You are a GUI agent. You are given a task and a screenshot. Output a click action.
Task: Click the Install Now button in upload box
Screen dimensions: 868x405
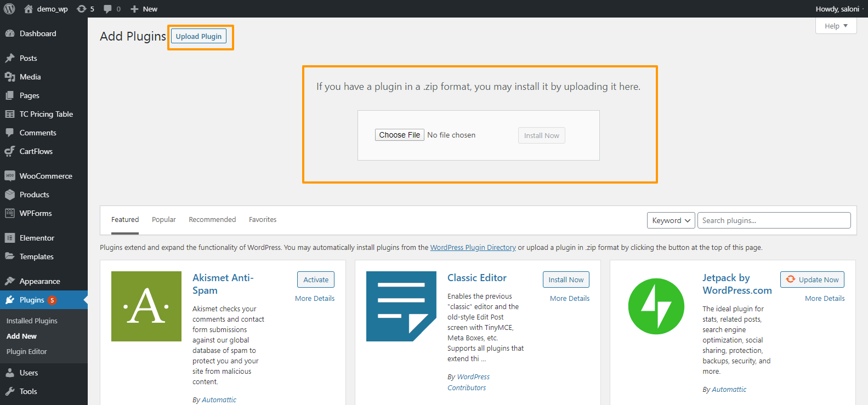[542, 135]
